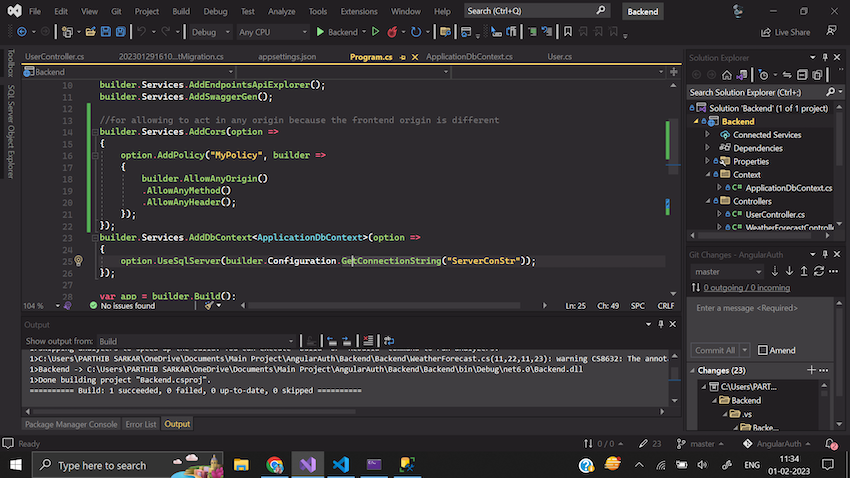Click the lightbulb quick actions icon
Viewport: 850px width, 478px height.
point(78,261)
